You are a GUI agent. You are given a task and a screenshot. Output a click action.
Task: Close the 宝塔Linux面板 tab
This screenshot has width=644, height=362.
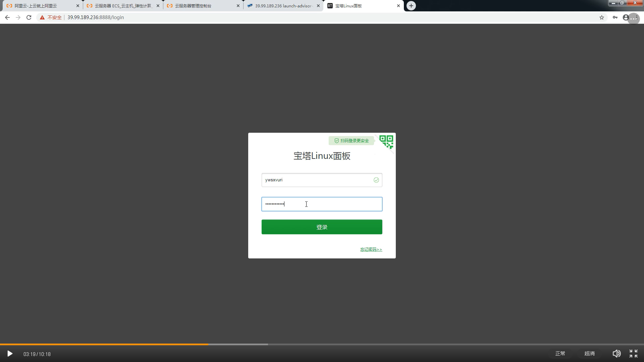[x=398, y=6]
